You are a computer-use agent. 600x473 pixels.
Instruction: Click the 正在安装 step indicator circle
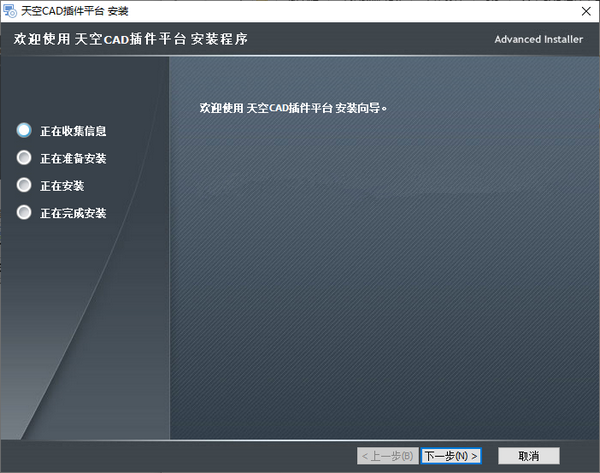(x=24, y=185)
